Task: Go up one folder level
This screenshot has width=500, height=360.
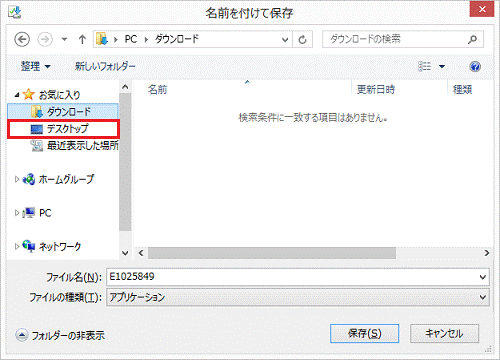Action: click(x=82, y=40)
